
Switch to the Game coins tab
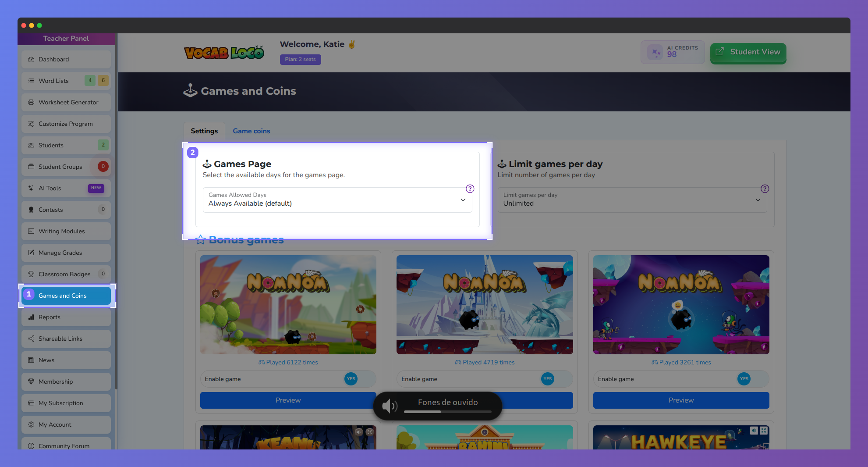[252, 131]
